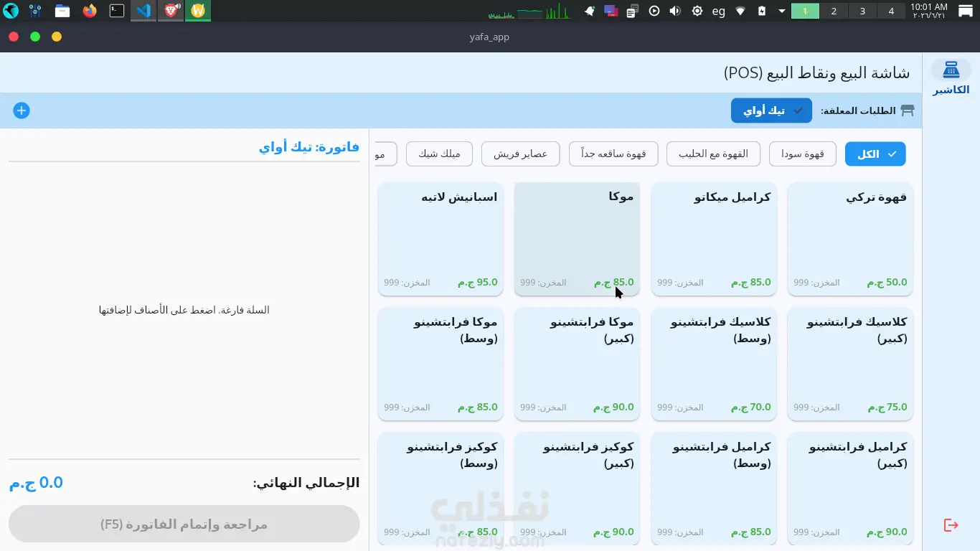Switch to virtual desktop 2
This screenshot has height=551, width=980.
(834, 11)
